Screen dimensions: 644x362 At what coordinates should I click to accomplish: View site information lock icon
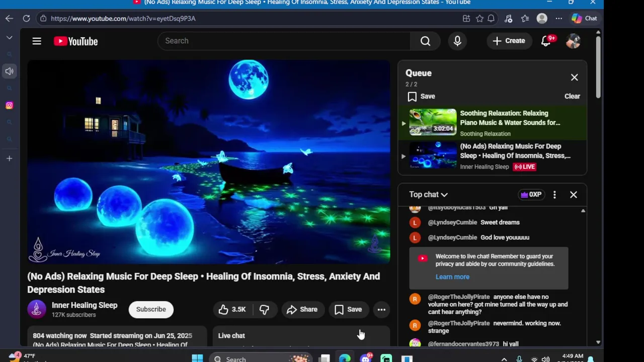coord(43,18)
